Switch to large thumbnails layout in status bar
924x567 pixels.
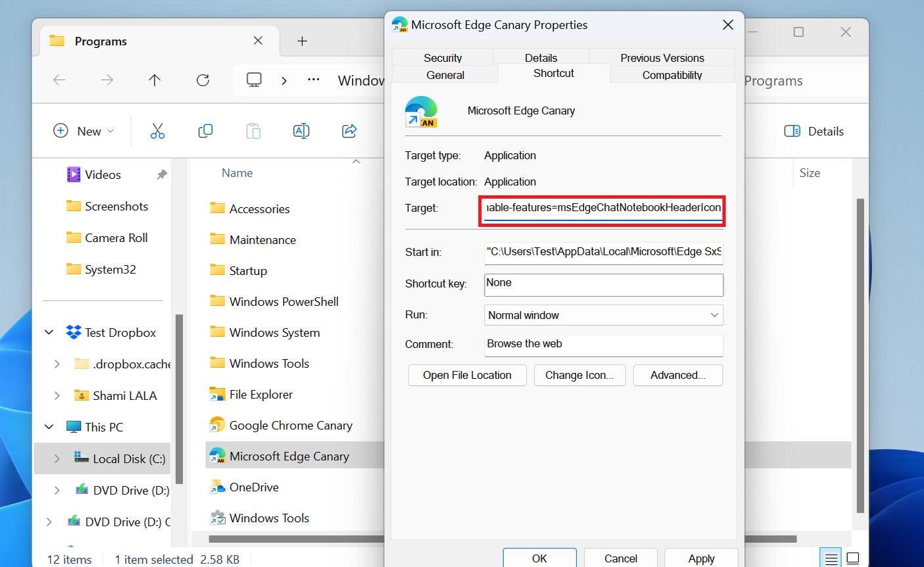[x=852, y=556]
